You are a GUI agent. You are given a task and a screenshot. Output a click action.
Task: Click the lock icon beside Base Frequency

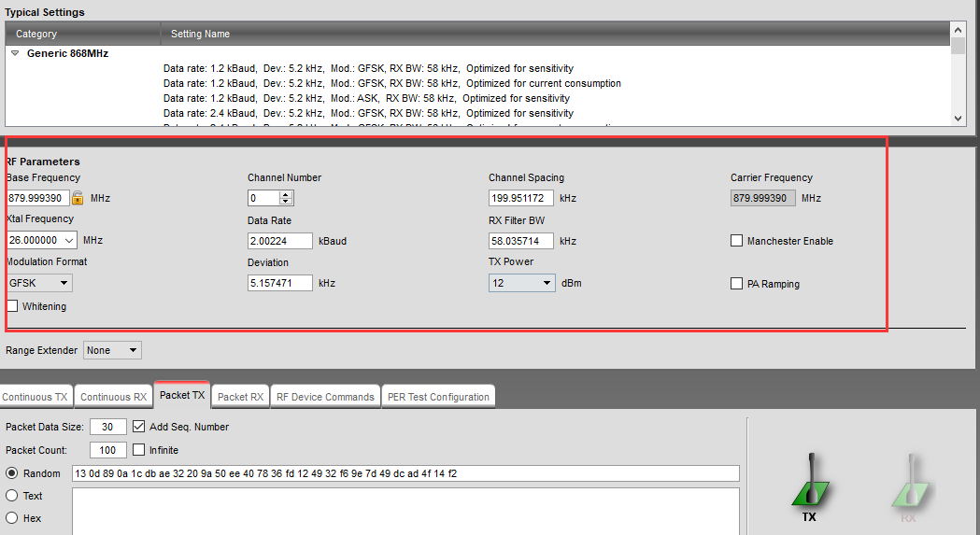(x=78, y=198)
